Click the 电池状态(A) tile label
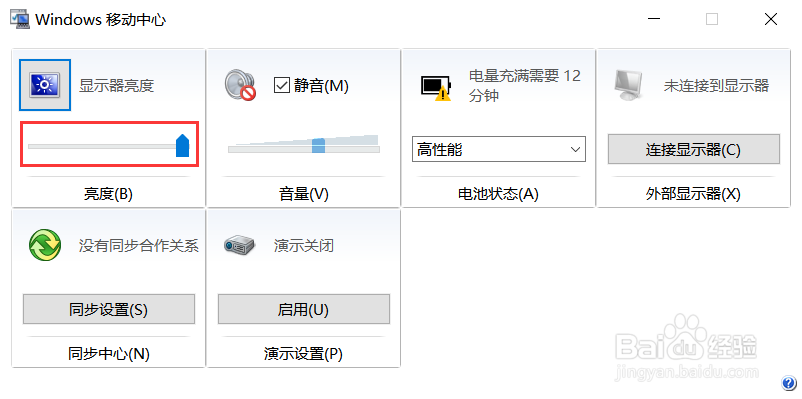This screenshot has height=399, width=802. tap(498, 194)
